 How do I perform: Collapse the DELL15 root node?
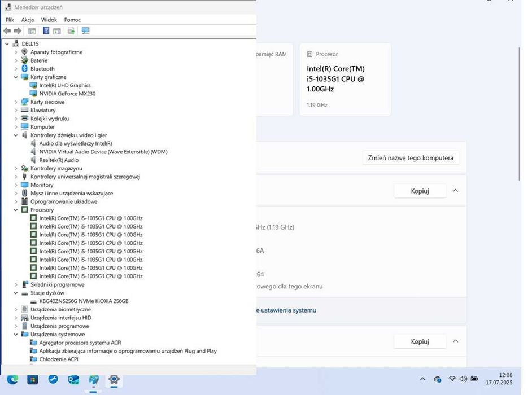pyautogui.click(x=7, y=44)
